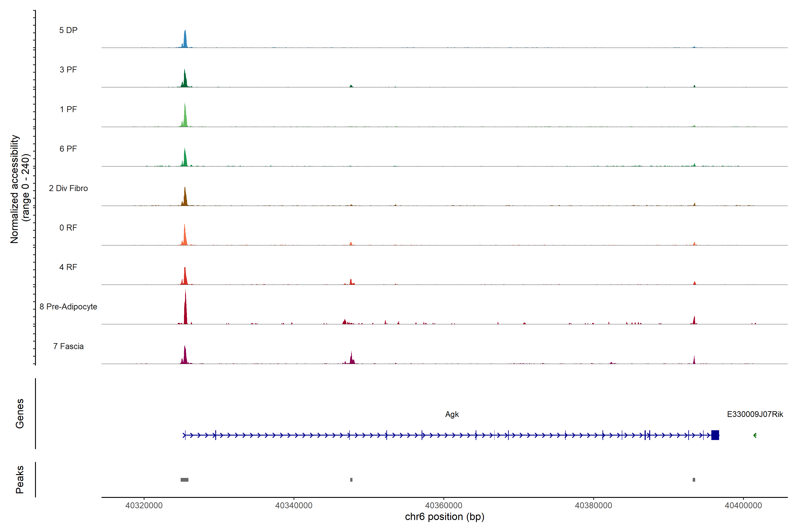798x532 pixels.
Task: Click the Agk gene name label
Action: pos(452,414)
